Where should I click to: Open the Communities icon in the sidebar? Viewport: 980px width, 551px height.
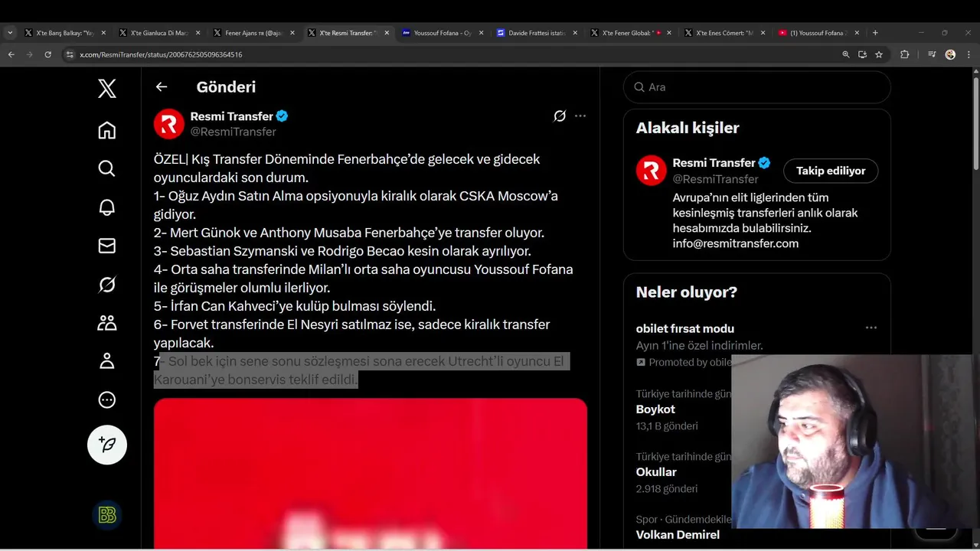click(107, 323)
